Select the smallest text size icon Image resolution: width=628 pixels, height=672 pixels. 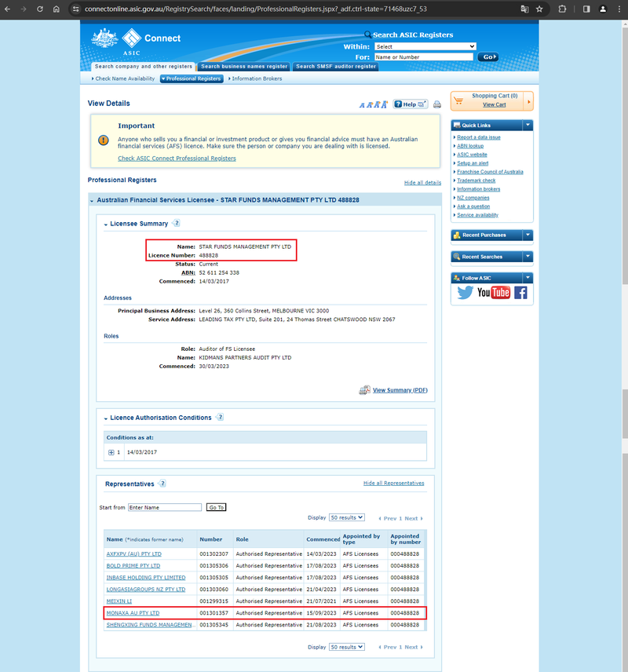362,105
